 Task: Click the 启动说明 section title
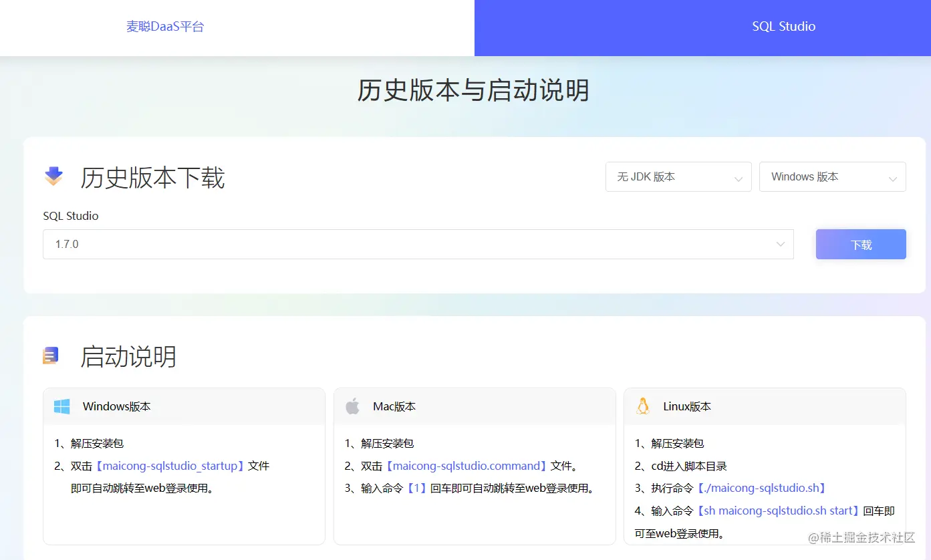point(128,356)
